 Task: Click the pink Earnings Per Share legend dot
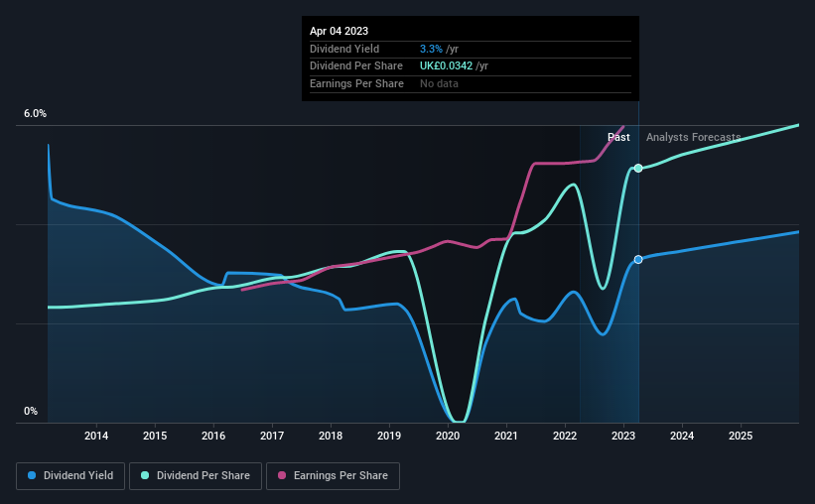coord(282,475)
